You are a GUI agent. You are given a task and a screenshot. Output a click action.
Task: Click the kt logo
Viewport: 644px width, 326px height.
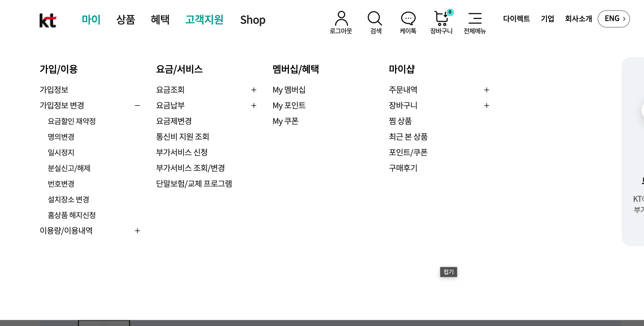coord(48,20)
